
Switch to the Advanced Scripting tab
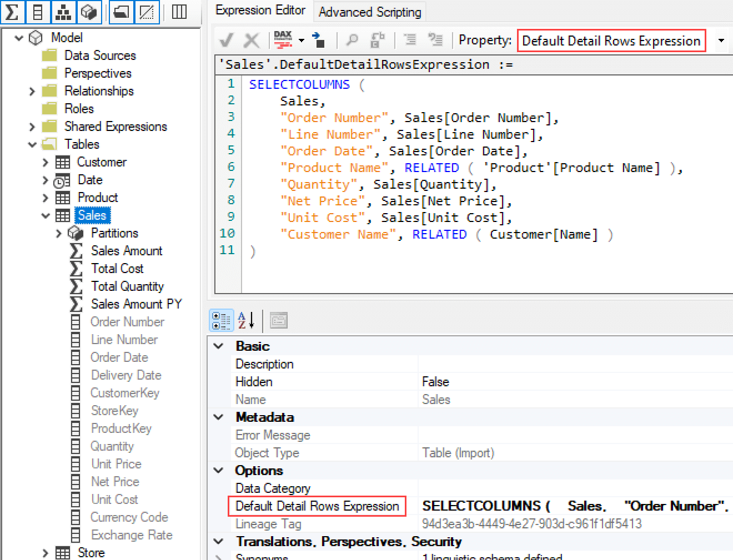point(370,12)
